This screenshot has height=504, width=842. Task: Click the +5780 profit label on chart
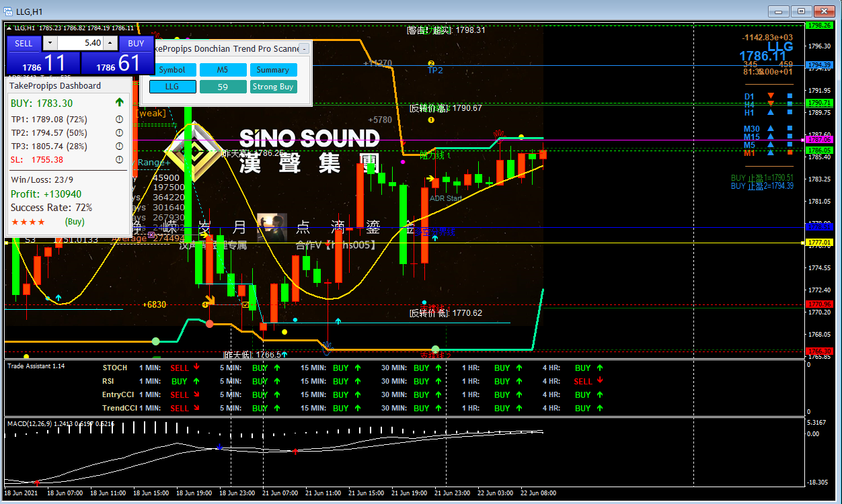point(379,120)
